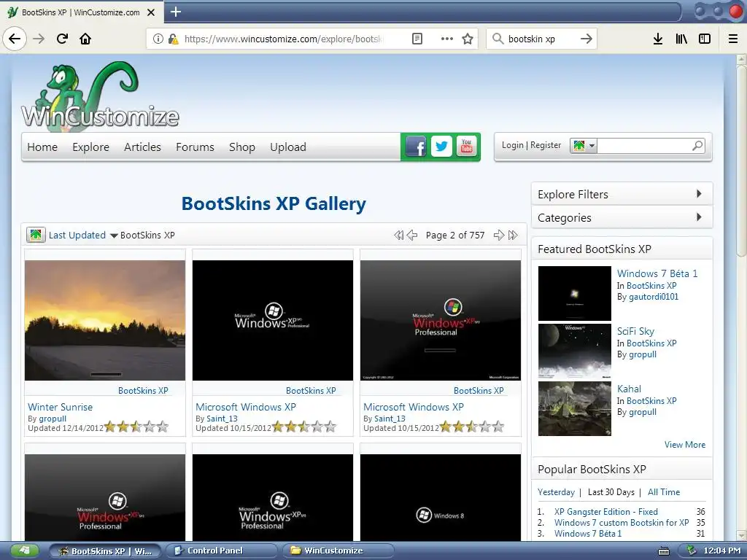Open the library icon
Screen dimensions: 747x560
coord(681,39)
